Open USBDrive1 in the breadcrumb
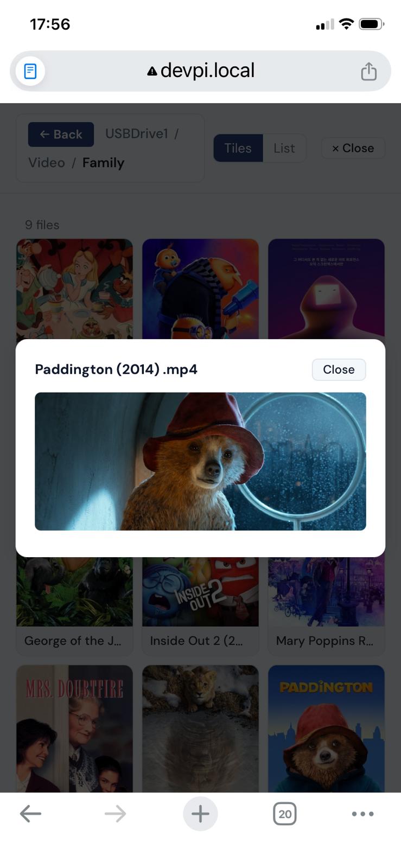Screen dimensions: 401x868 click(137, 133)
